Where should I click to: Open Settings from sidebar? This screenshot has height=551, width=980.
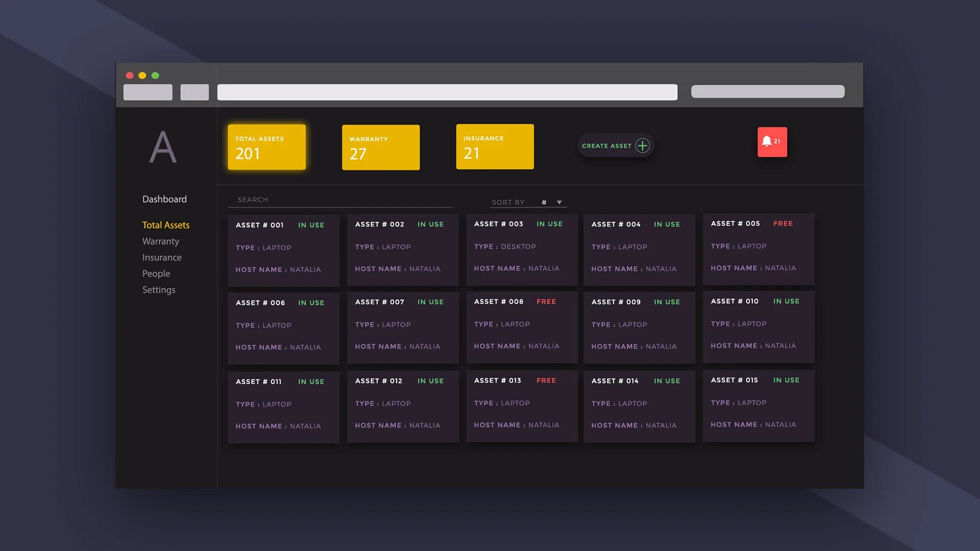pos(158,289)
